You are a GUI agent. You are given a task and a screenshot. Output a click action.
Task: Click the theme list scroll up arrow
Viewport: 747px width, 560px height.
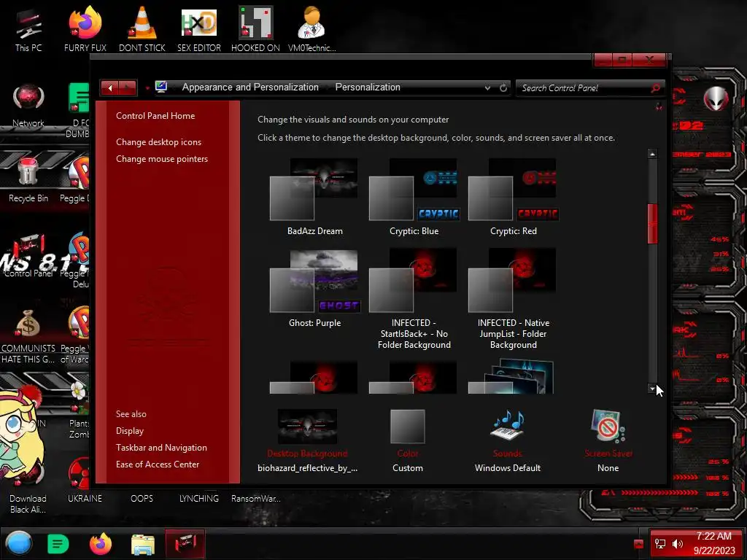[652, 154]
